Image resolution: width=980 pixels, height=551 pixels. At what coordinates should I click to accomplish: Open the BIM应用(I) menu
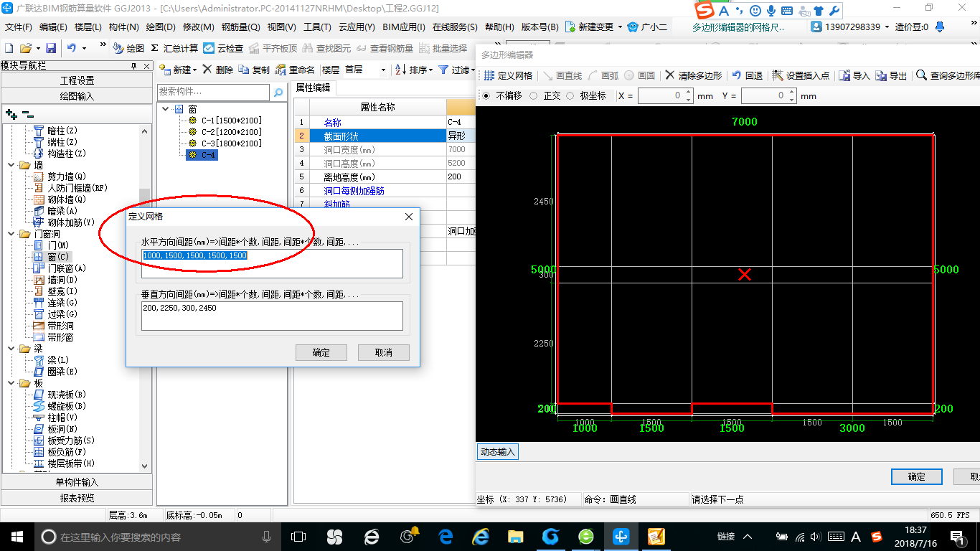coord(404,27)
